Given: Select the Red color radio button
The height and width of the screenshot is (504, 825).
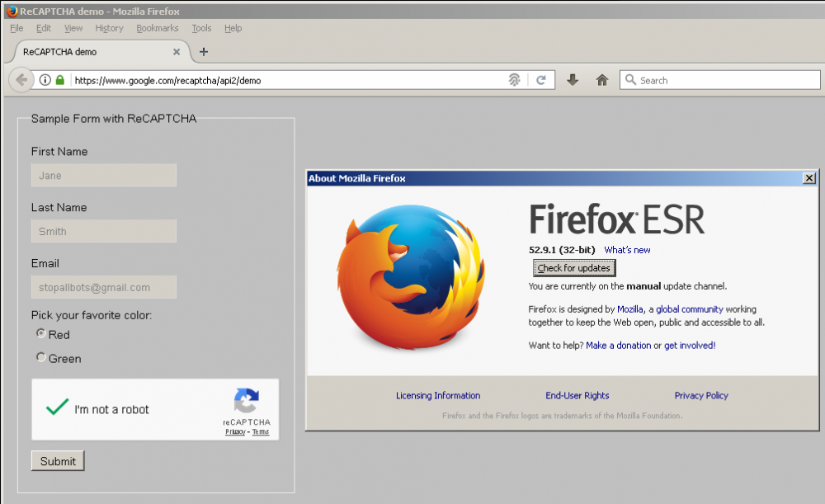Looking at the screenshot, I should pyautogui.click(x=41, y=333).
